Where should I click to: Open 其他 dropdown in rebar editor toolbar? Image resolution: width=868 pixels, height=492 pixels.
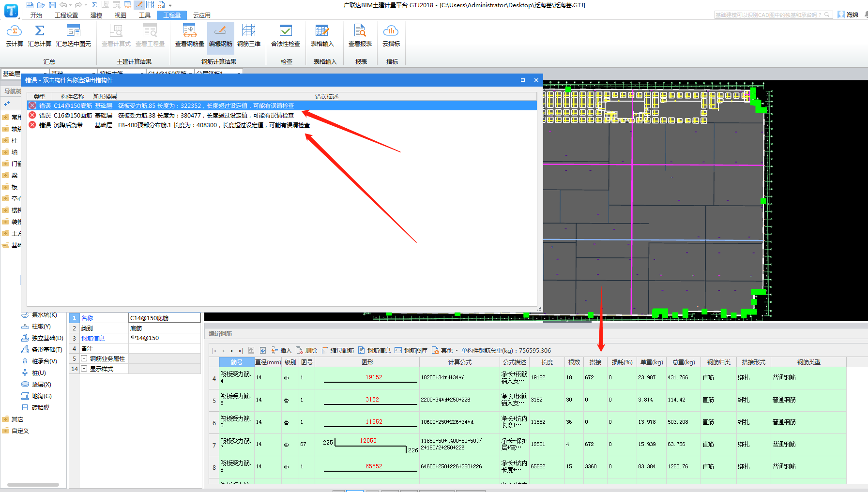point(445,350)
